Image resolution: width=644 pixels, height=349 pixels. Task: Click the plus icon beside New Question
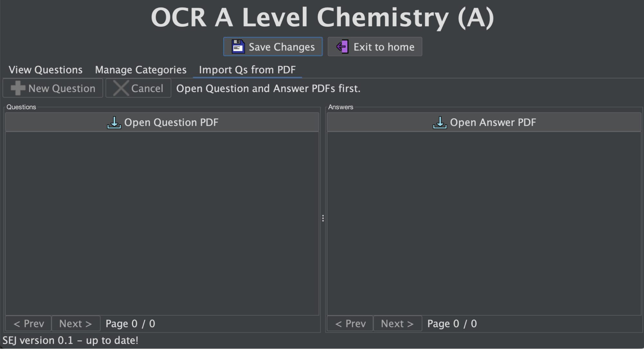(18, 88)
